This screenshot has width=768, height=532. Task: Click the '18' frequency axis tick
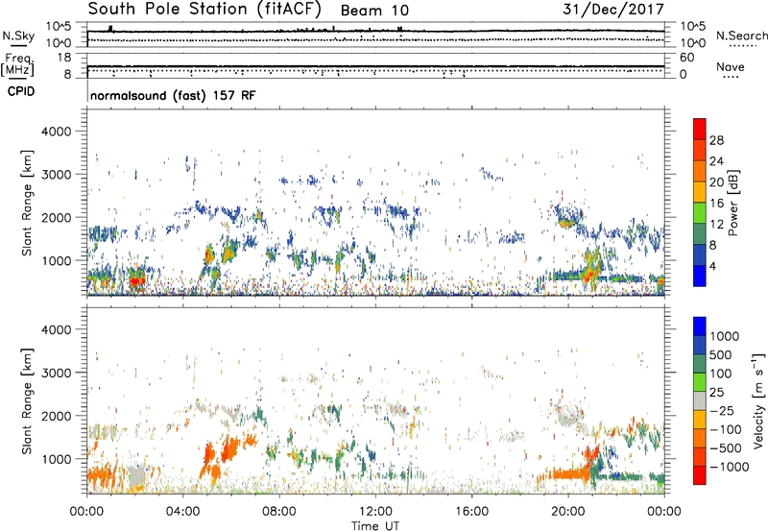(x=64, y=58)
